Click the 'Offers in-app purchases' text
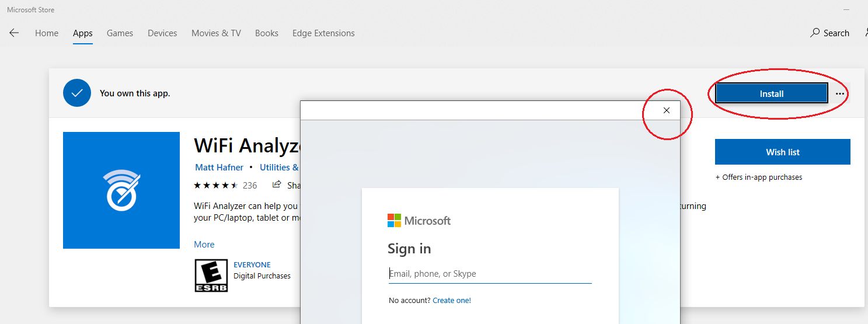 pos(759,177)
